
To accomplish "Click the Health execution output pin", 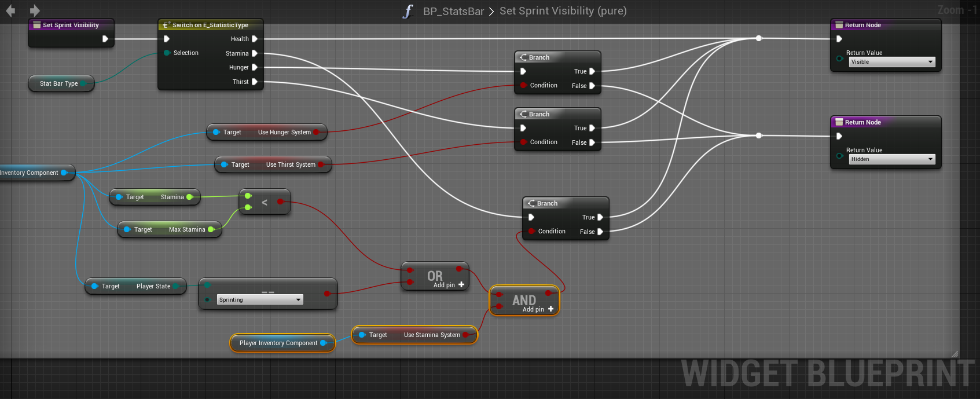I will [x=254, y=39].
